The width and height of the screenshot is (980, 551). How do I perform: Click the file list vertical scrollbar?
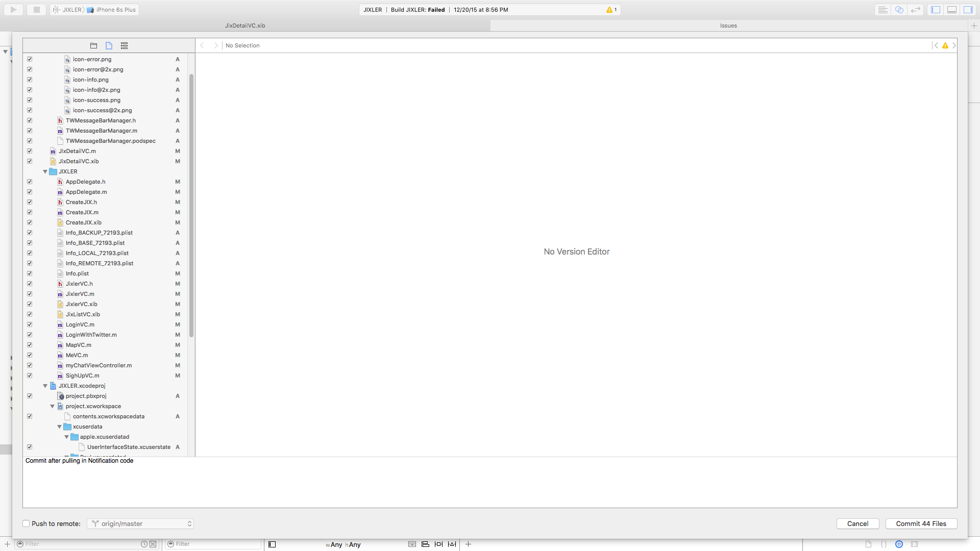(191, 206)
